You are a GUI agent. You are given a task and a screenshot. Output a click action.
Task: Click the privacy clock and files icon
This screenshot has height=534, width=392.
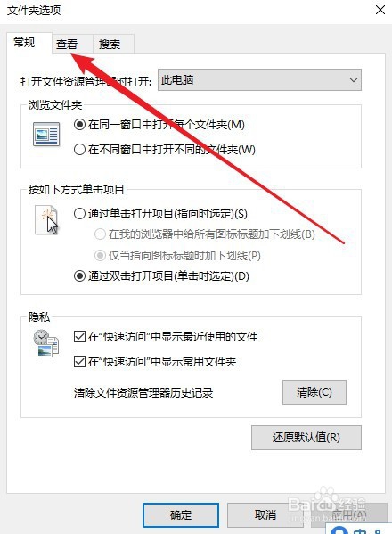[46, 343]
